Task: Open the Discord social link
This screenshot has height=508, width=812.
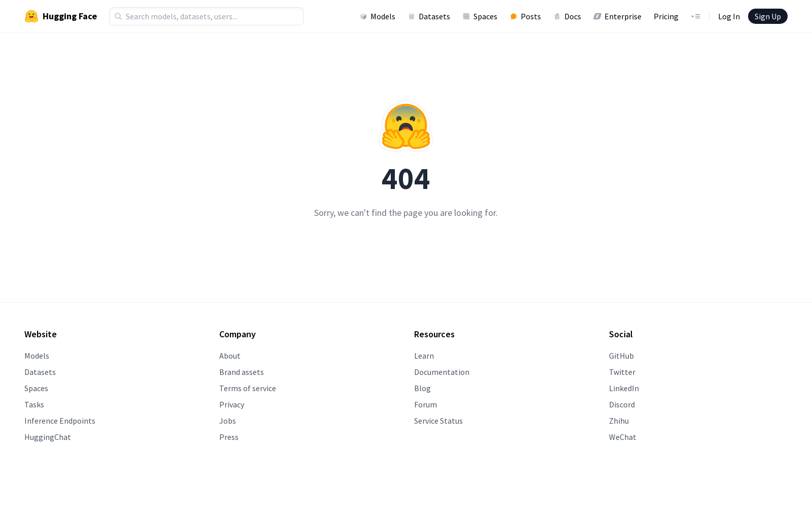Action: [622, 404]
